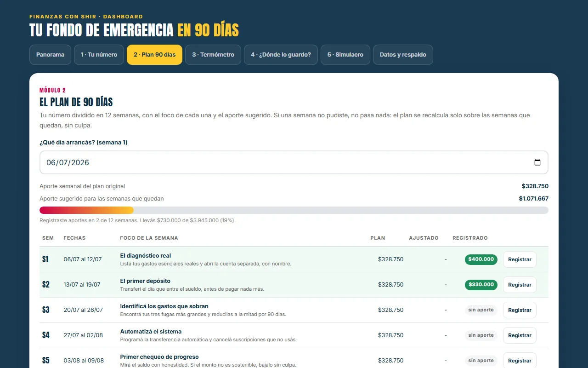The width and height of the screenshot is (588, 368).
Task: Click the 'FOCO DE LA SEMANA' column header
Action: [x=149, y=238]
